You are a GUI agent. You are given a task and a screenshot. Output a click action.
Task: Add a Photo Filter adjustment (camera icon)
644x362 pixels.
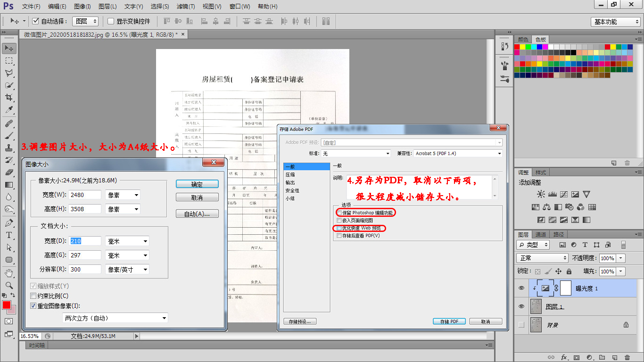click(570, 207)
